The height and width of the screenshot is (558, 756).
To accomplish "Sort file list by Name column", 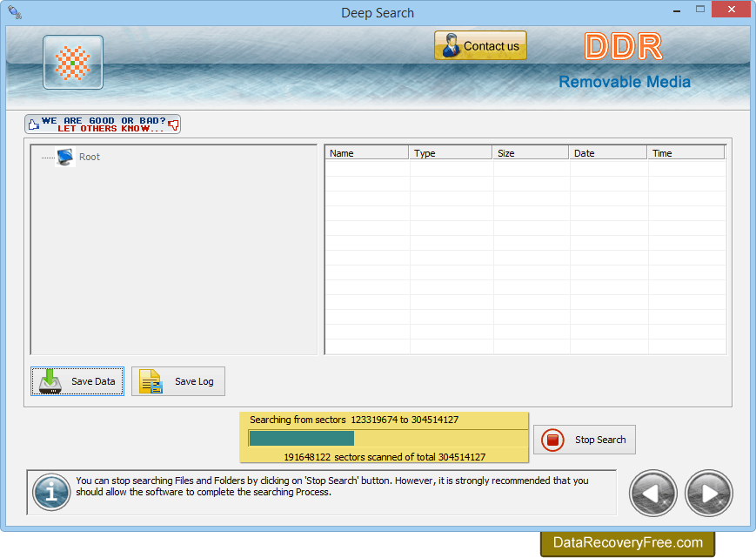I will (x=367, y=153).
